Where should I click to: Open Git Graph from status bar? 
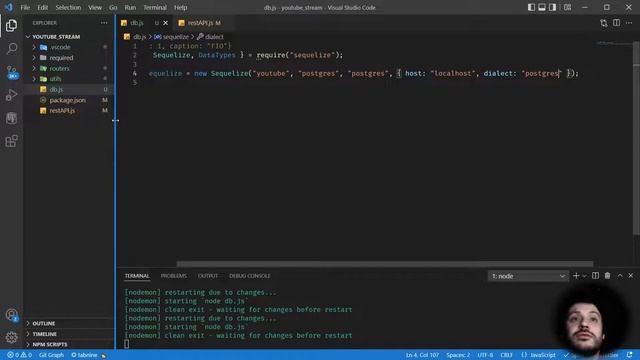(51, 355)
